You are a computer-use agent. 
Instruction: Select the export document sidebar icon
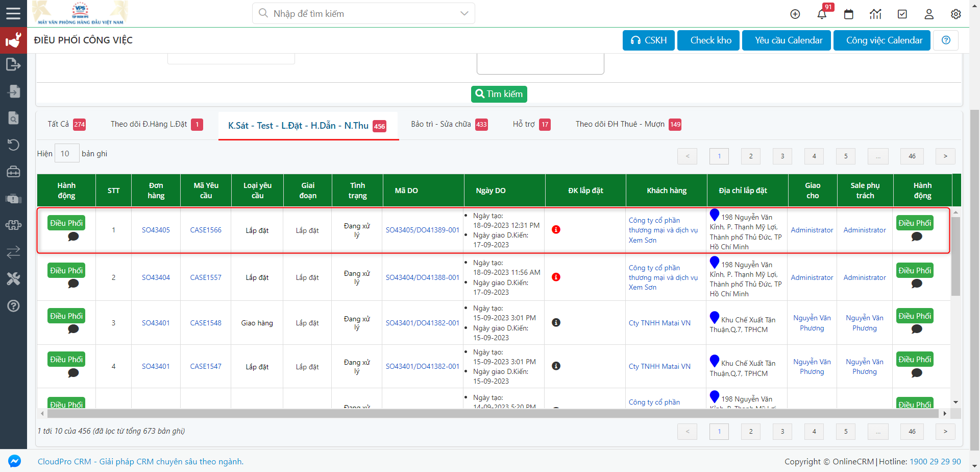click(13, 65)
